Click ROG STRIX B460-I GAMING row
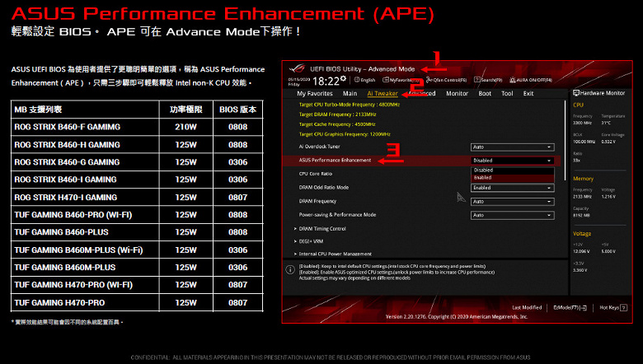Image resolution: width=643 pixels, height=364 pixels. pyautogui.click(x=137, y=180)
